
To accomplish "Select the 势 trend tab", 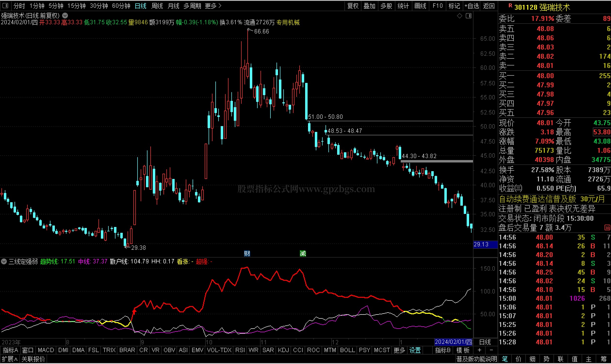I will pos(546,359).
